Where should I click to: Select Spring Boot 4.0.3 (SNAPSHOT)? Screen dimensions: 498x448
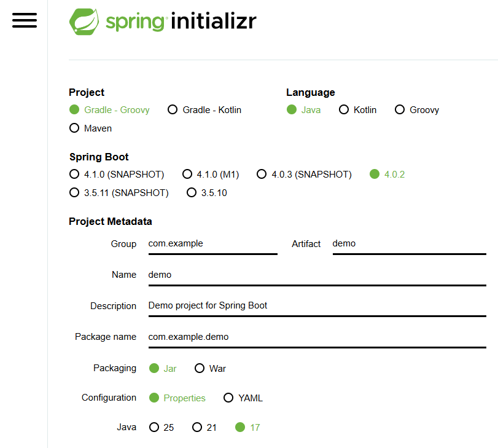tap(262, 174)
